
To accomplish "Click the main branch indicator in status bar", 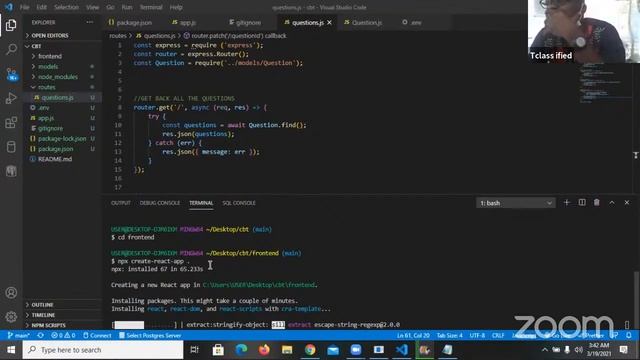I will pyautogui.click(x=19, y=336).
